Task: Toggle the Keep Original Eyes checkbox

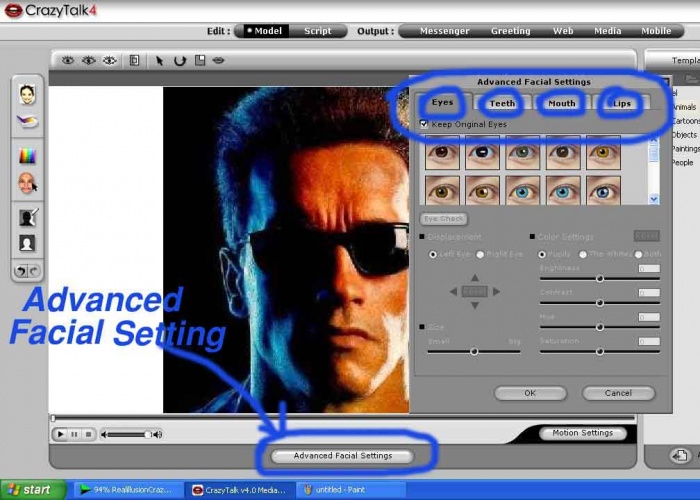Action: (x=424, y=124)
